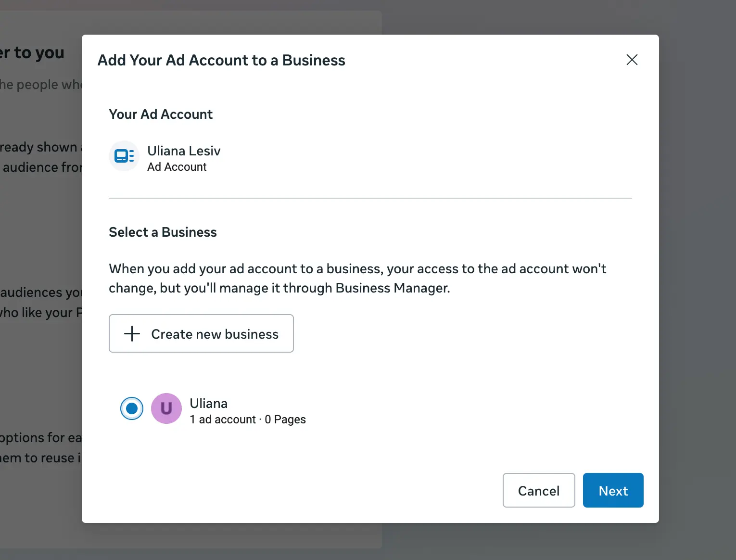Expand the Uliana business row details
The image size is (736, 560).
tap(209, 408)
